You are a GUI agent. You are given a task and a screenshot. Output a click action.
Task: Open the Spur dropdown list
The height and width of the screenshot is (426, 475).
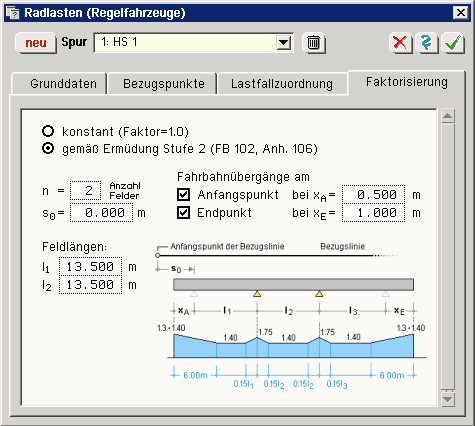tap(284, 43)
